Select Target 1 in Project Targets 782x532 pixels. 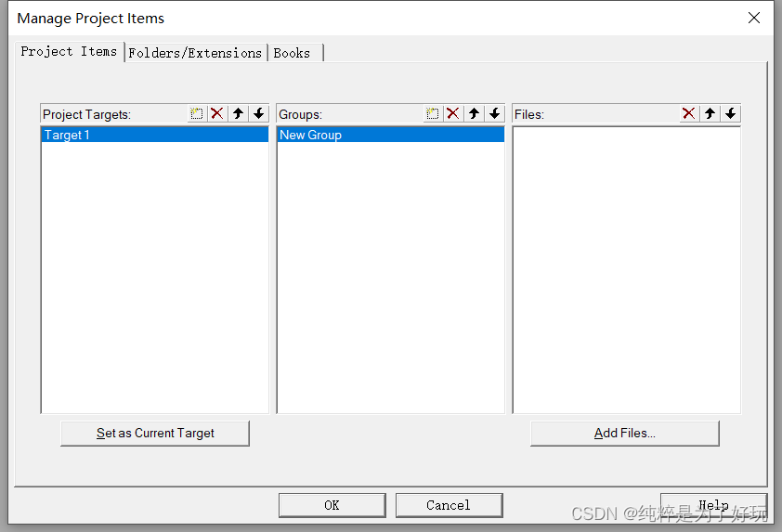click(154, 135)
